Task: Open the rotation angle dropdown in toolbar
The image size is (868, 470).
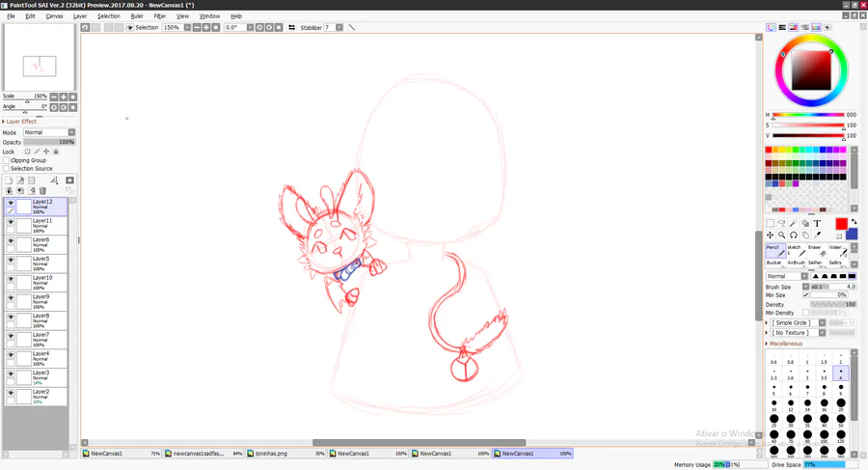Action: pos(250,27)
